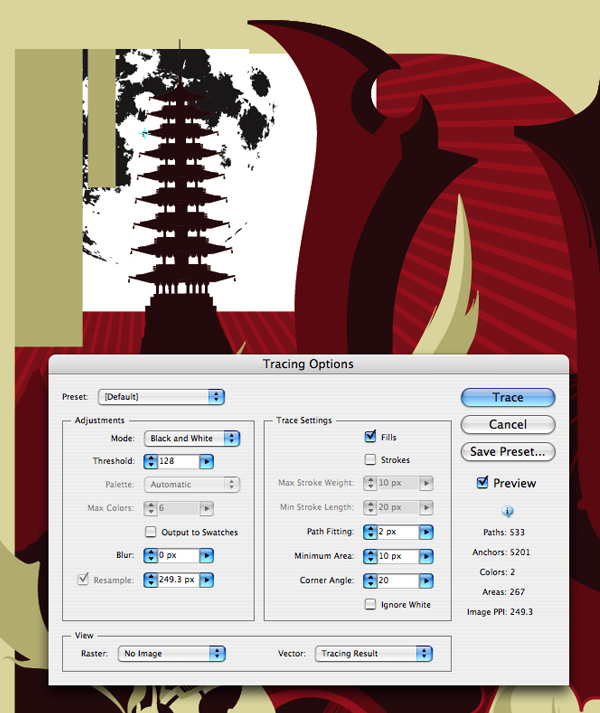
Task: Enable the Ignore White checkbox
Action: pyautogui.click(x=370, y=604)
